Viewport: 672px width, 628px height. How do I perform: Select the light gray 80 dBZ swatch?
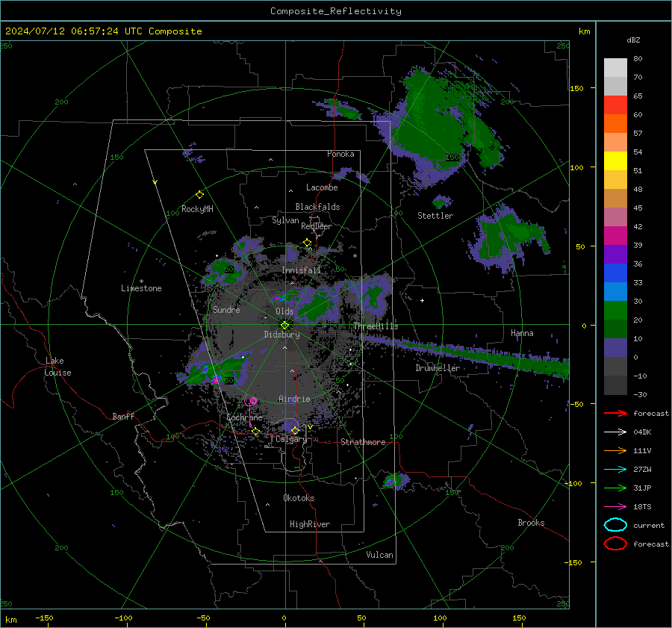pyautogui.click(x=615, y=67)
